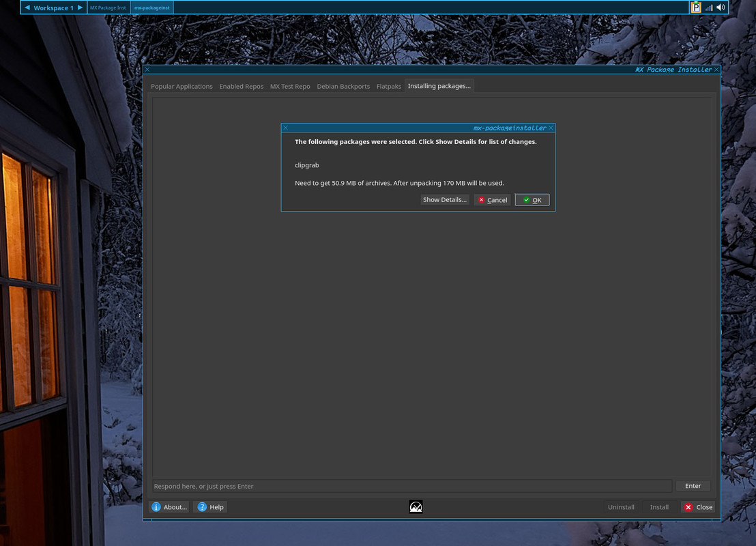
Task: Open the network signal tray icon
Action: point(709,8)
